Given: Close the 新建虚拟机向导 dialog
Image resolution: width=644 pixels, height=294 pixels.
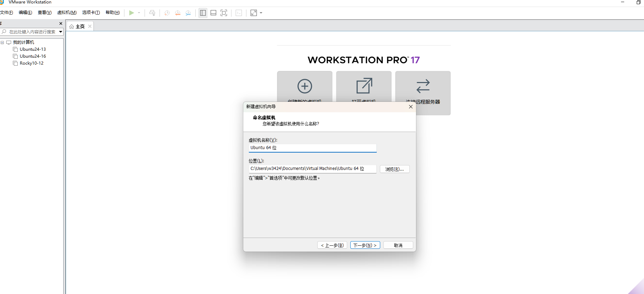Looking at the screenshot, I should pos(411,107).
